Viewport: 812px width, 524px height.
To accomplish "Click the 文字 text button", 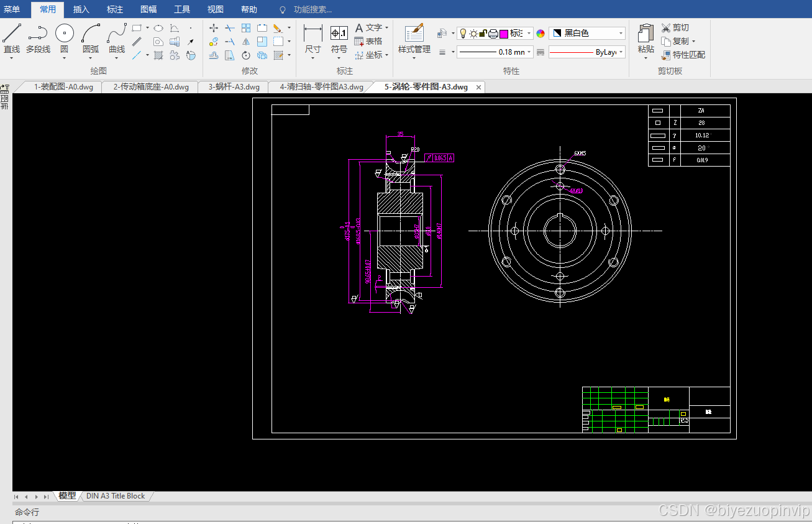I will click(x=372, y=27).
